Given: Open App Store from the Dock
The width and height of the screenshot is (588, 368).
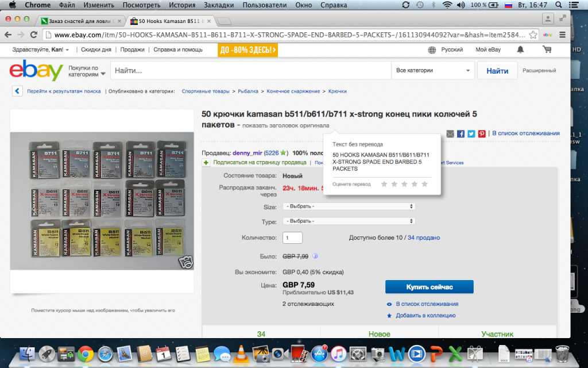Looking at the screenshot, I should click(319, 354).
